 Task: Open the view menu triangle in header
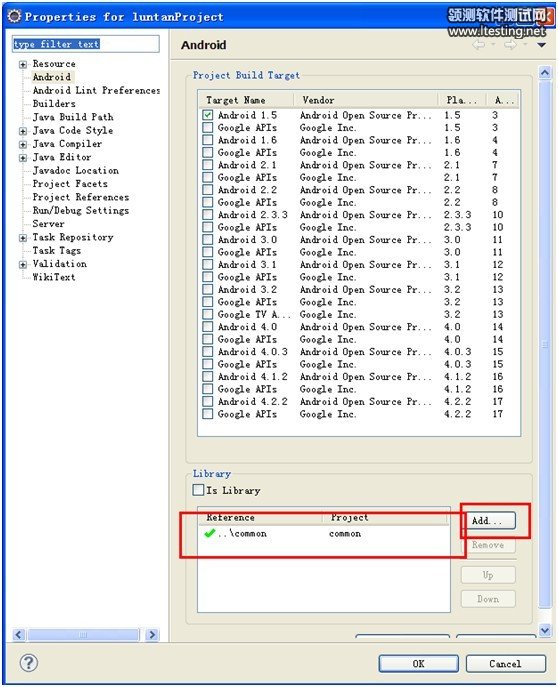(x=541, y=45)
